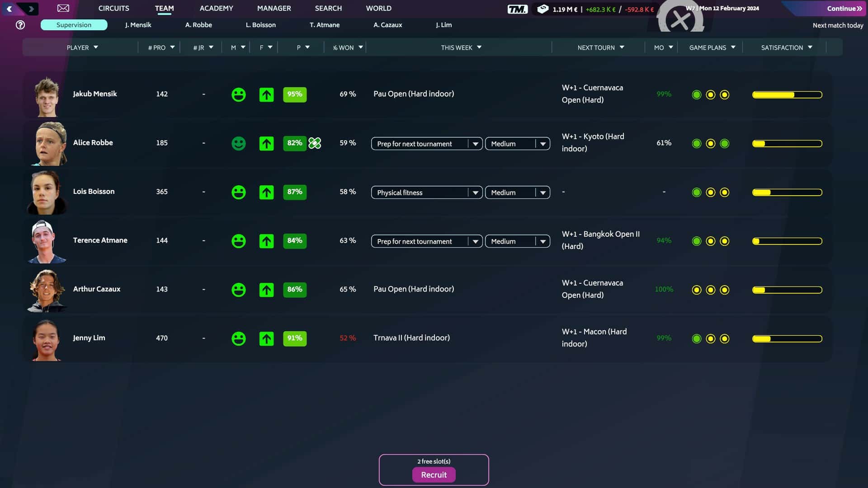Toggle Alice Robbe's third game plan circle
This screenshot has height=488, width=868.
point(724,144)
